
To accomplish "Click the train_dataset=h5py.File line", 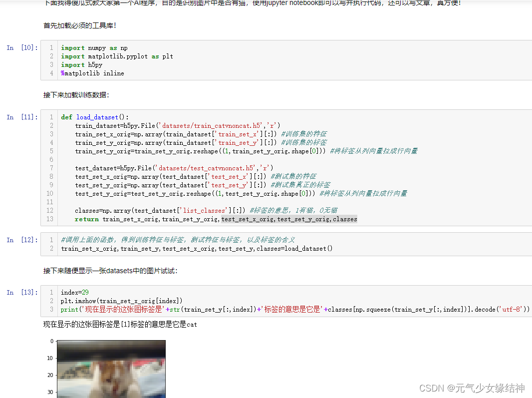I will 178,126.
